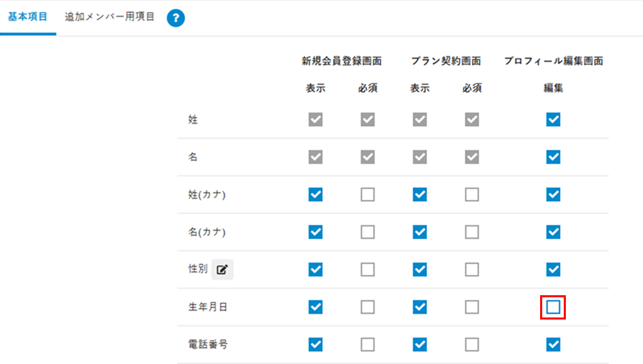
Task: Uncheck profile edit checkbox for 性別
Action: [x=553, y=270]
